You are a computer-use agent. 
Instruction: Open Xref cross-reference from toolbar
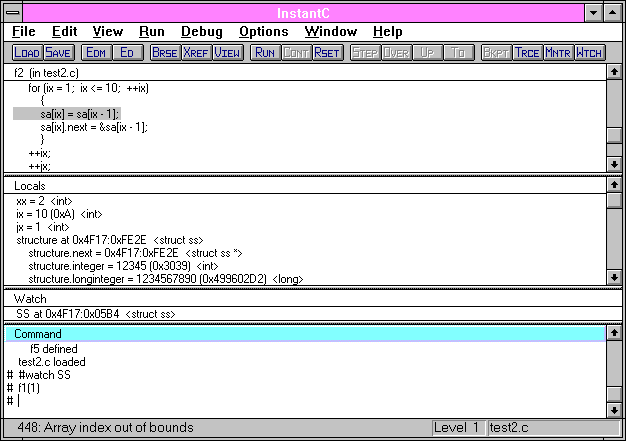[196, 52]
